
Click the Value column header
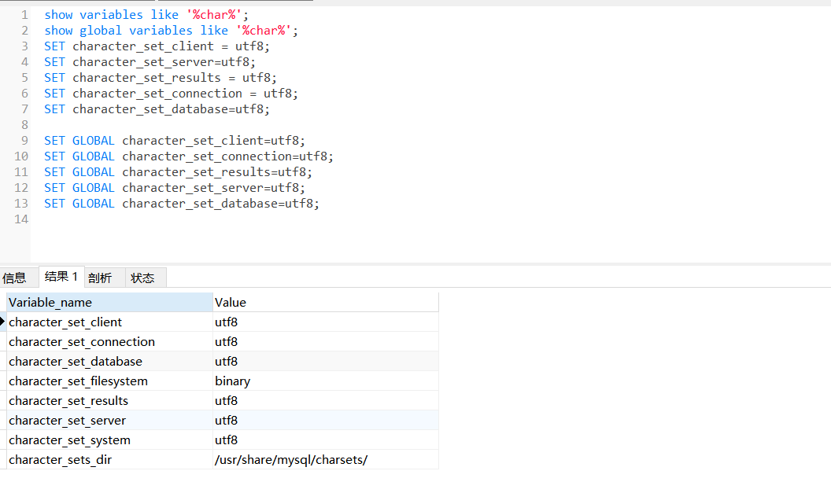coord(230,302)
